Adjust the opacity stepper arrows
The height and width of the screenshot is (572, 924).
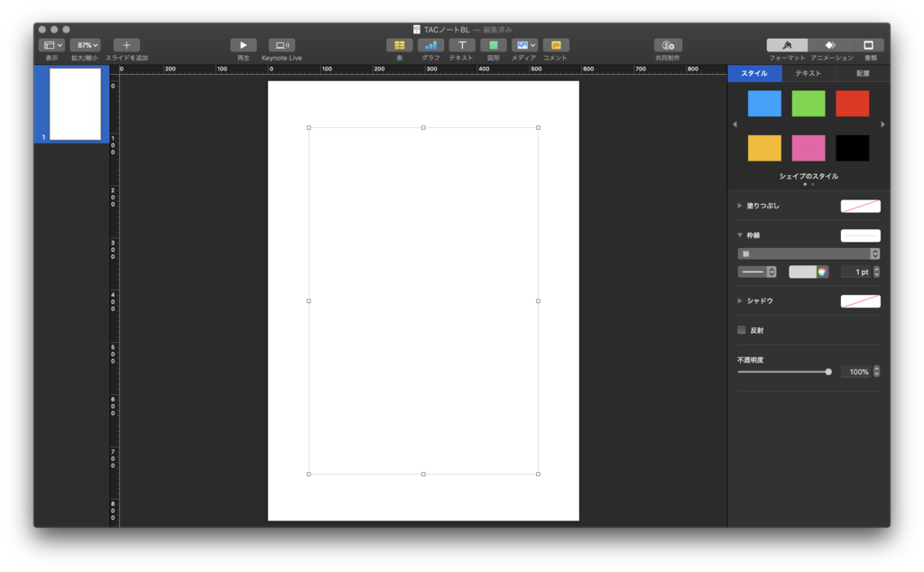(876, 372)
